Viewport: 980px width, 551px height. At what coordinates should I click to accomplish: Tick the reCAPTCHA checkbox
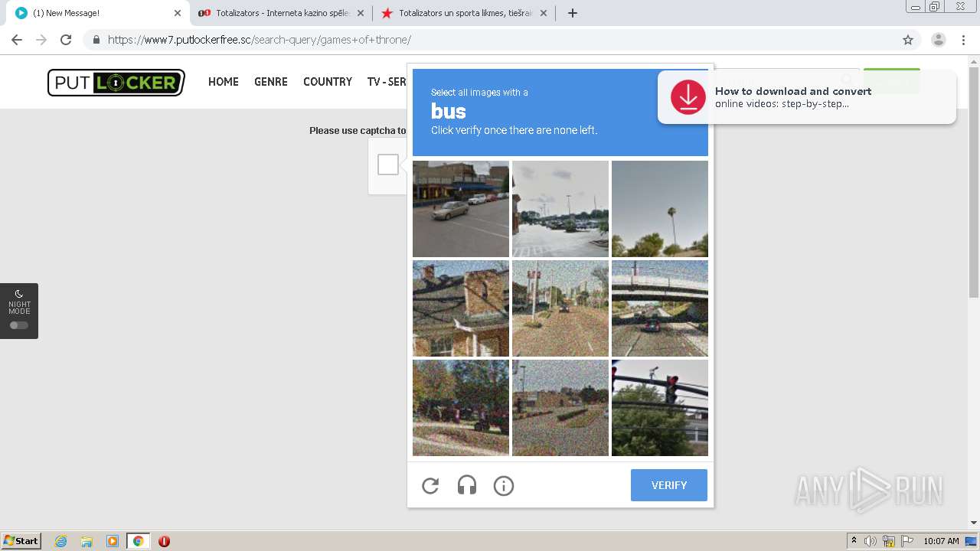pyautogui.click(x=388, y=165)
